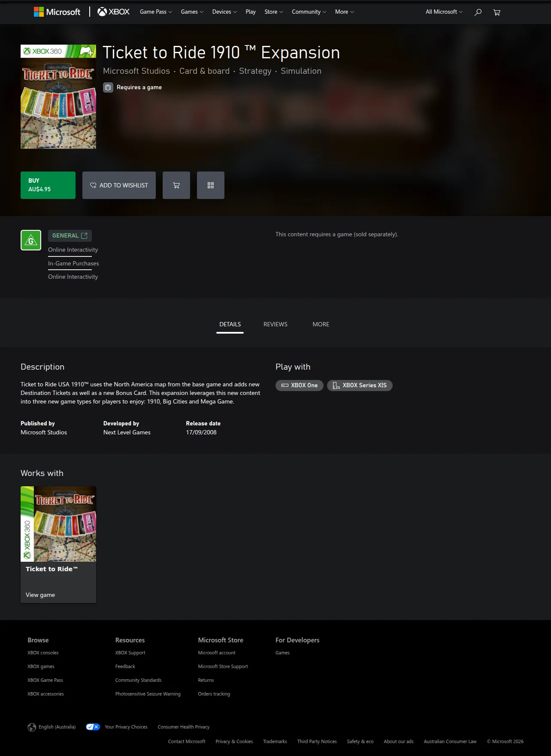Toggle Your Privacy Choices icon
Screen dimensions: 551x756
[93, 727]
